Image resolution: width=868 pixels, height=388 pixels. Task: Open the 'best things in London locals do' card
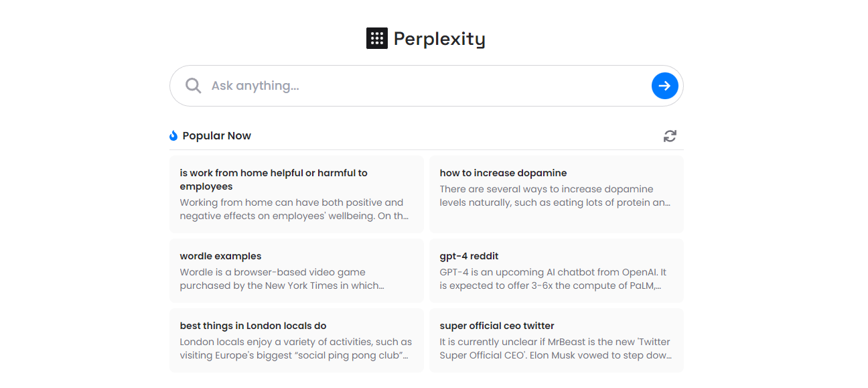[296, 340]
